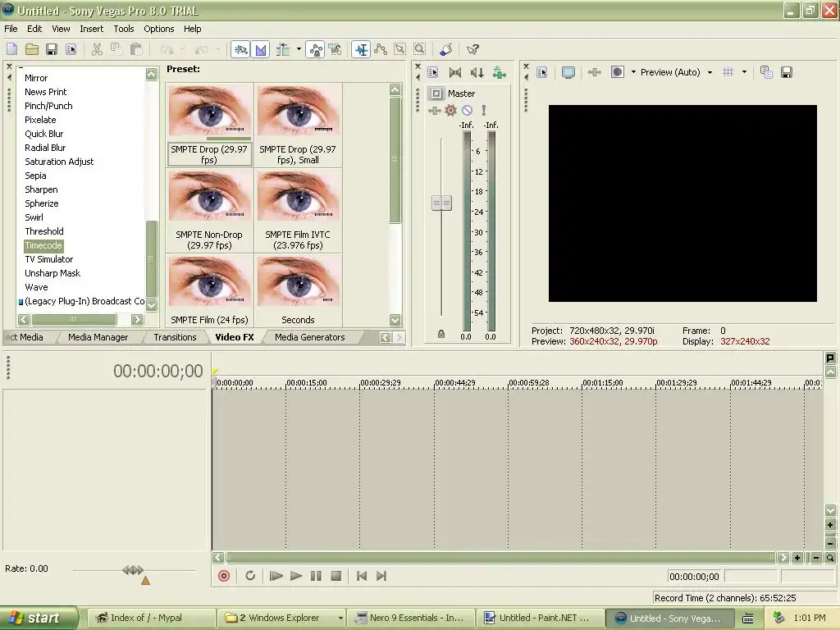Click the timeline cursor position field
Image resolution: width=840 pixels, height=630 pixels.
pos(694,577)
